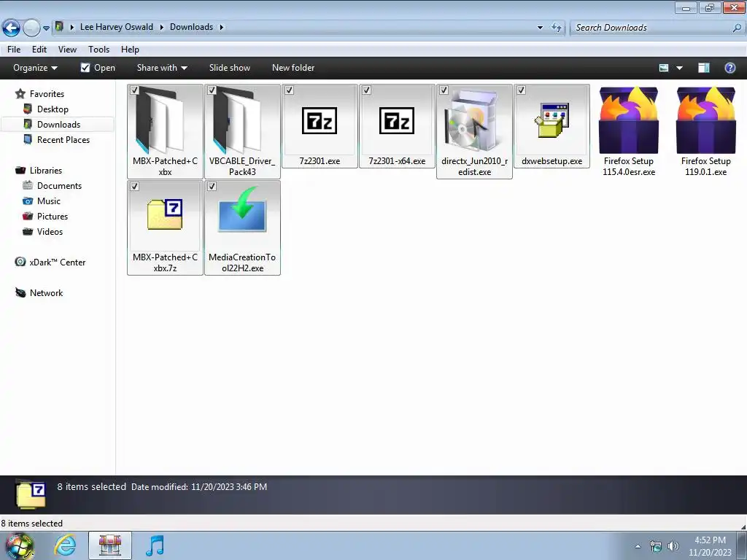Open the Windows Start orb
Screen dimensions: 747x560
[x=19, y=546]
